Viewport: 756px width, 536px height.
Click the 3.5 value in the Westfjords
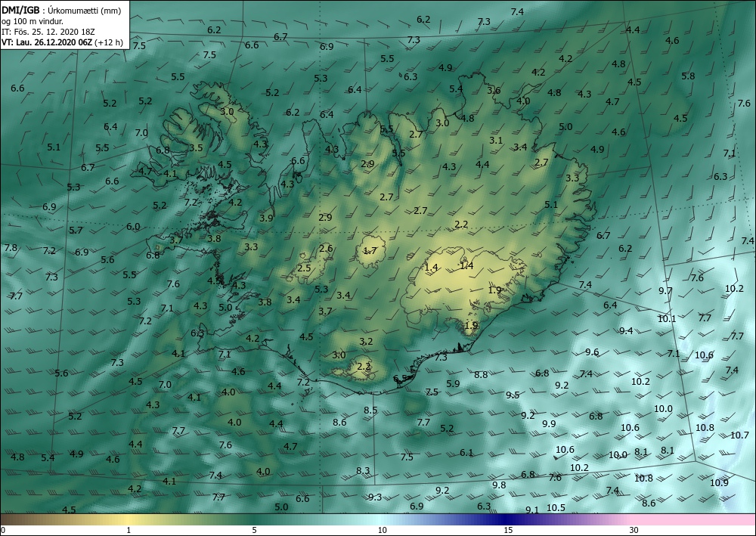tap(196, 147)
